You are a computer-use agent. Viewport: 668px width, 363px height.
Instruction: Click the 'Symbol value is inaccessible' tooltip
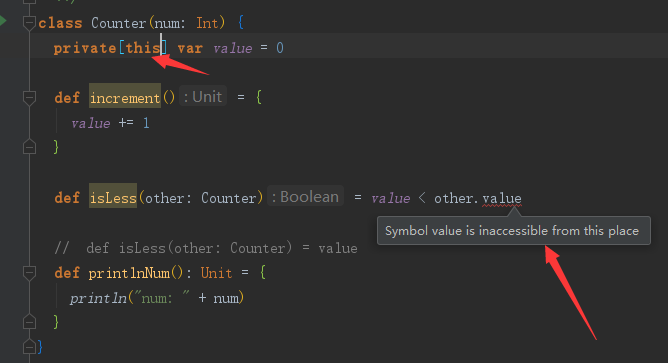coord(514,230)
